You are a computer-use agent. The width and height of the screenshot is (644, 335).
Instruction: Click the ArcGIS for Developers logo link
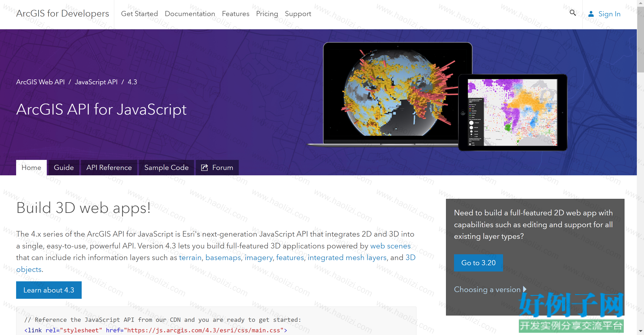[x=62, y=13]
